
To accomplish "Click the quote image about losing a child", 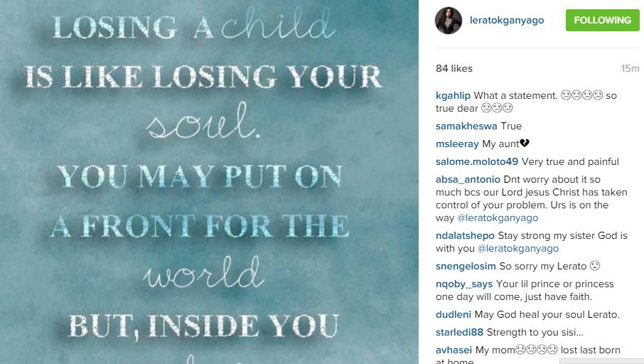I will (209, 182).
